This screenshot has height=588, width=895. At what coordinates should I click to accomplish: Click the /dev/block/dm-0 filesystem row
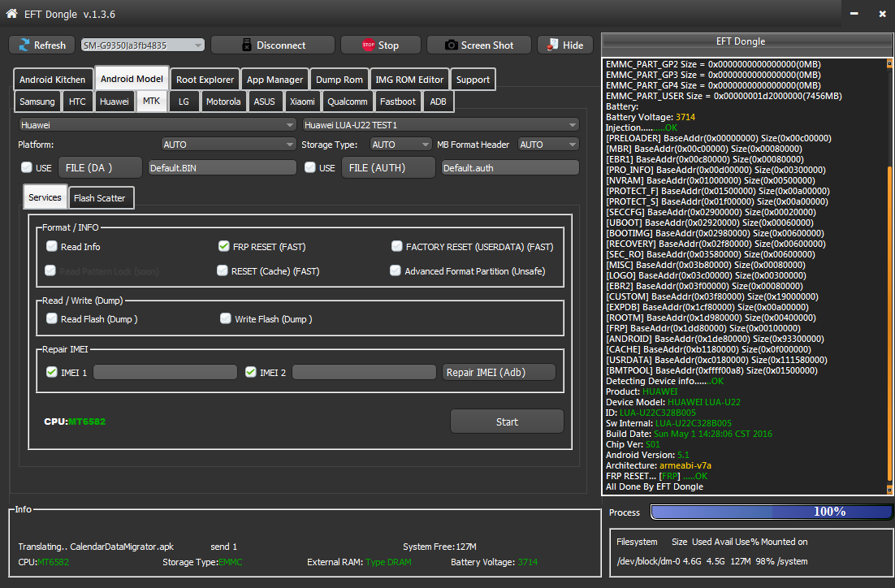[x=711, y=561]
